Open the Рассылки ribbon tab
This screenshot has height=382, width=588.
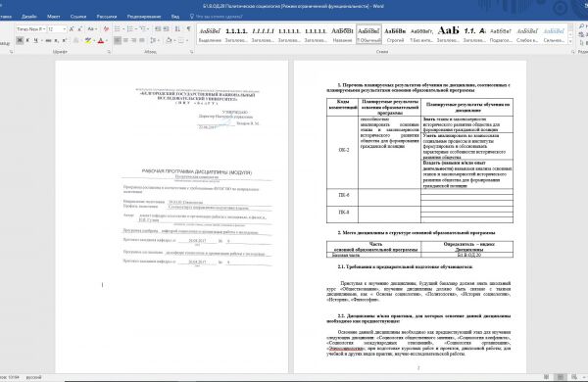107,17
